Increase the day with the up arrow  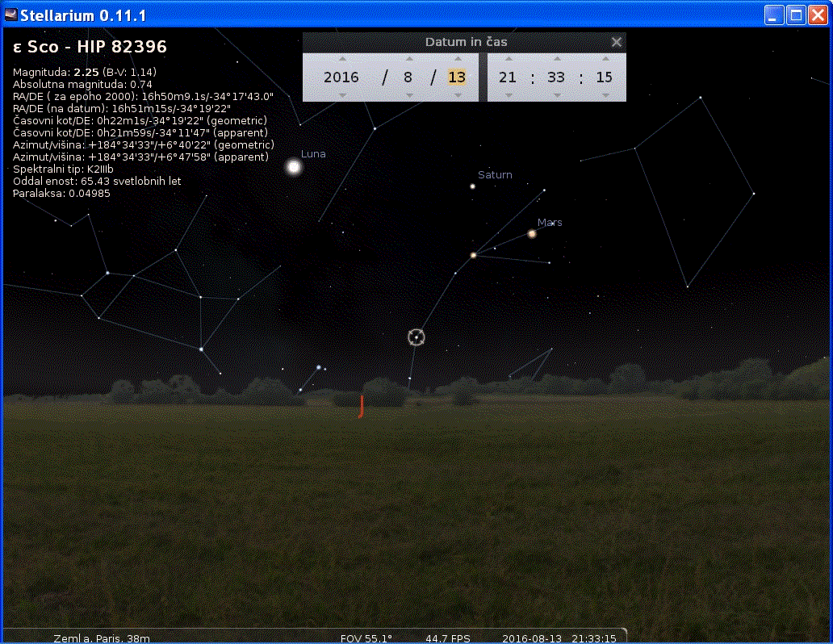457,59
